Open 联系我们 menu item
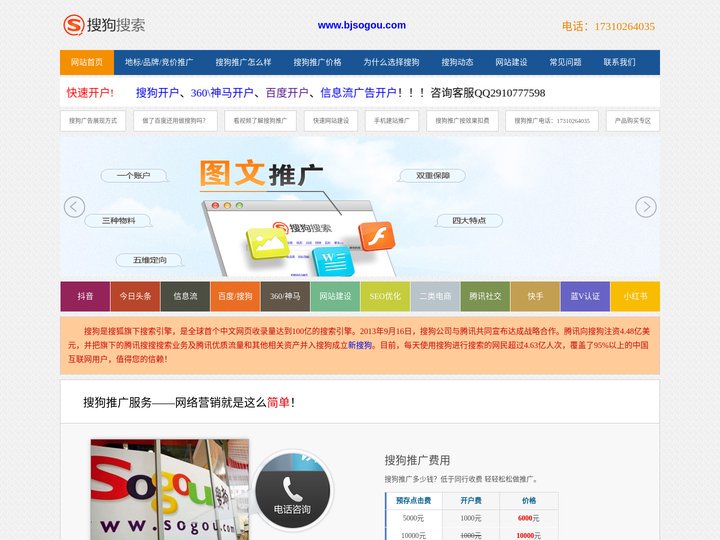The image size is (720, 540). click(619, 62)
